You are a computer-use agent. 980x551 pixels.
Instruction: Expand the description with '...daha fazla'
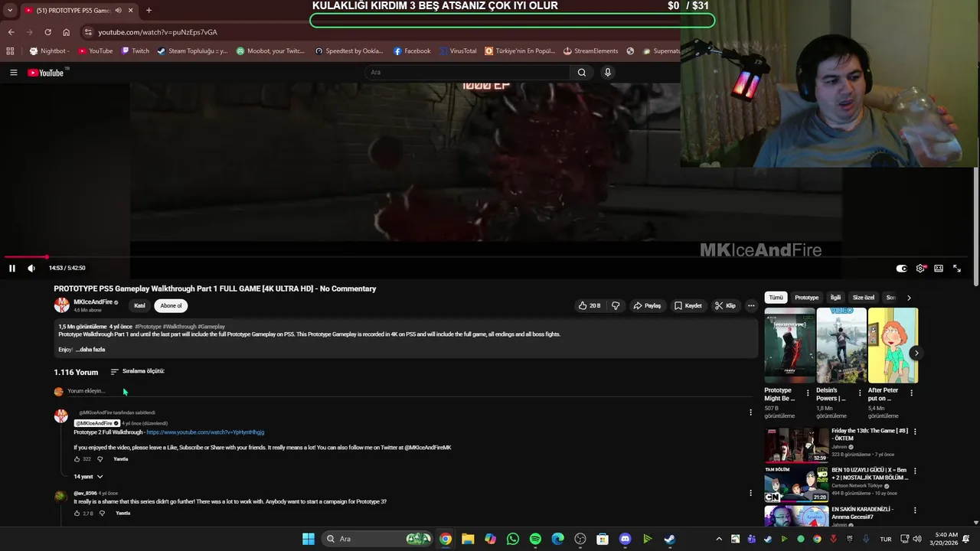click(x=90, y=350)
